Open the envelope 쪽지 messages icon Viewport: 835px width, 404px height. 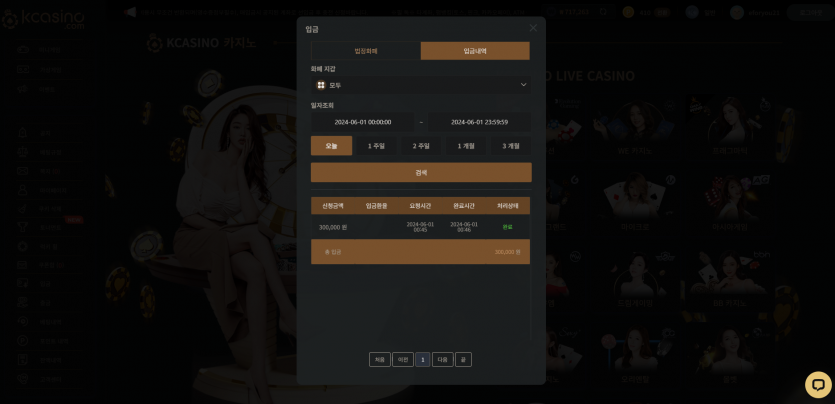[23, 171]
